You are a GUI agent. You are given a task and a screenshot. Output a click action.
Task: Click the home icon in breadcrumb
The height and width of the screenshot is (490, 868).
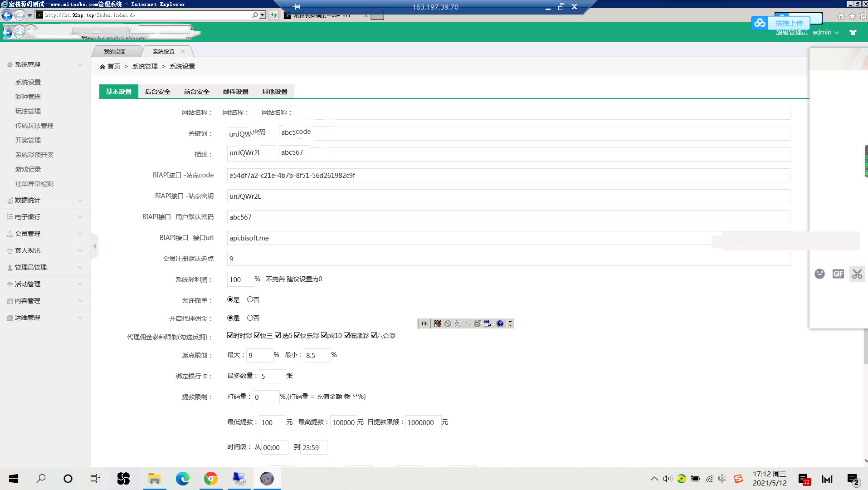point(102,67)
